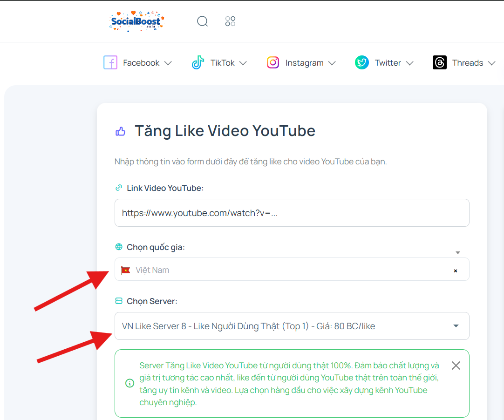Click the form instruction text Nhập thông tin

click(x=251, y=162)
